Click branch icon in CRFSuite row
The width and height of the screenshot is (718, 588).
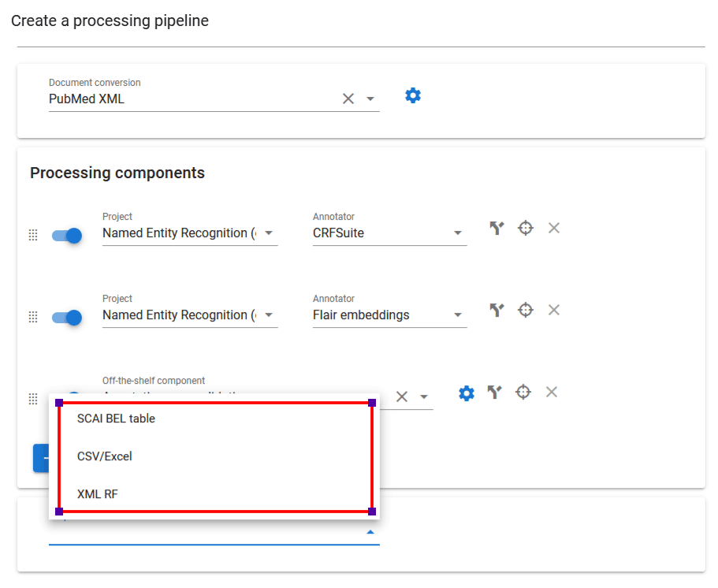click(497, 229)
